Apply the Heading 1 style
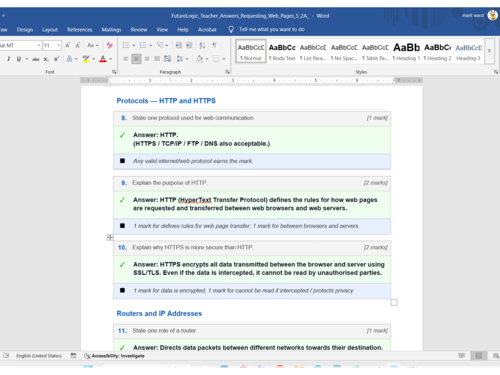Screen dimensions: 500x375 pyautogui.click(x=406, y=51)
